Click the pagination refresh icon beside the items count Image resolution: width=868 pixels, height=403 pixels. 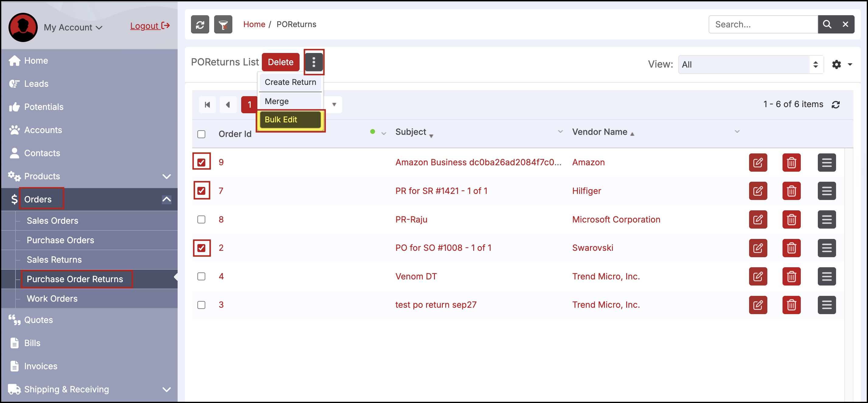[x=835, y=104]
